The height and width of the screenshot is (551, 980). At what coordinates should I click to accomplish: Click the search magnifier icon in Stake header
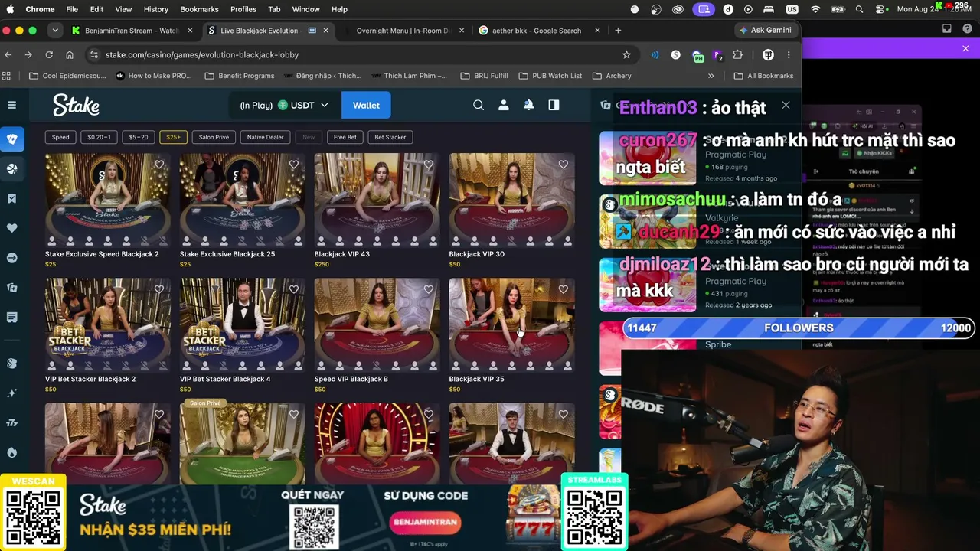tap(479, 105)
